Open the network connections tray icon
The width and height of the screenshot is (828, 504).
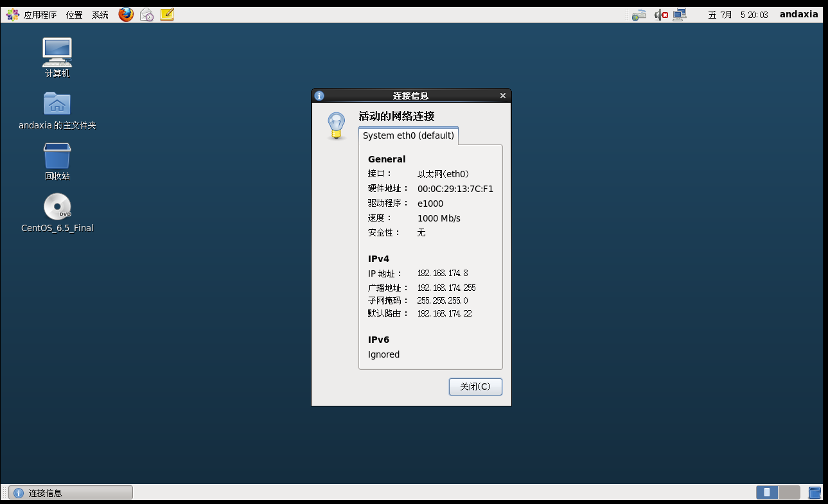pos(680,15)
